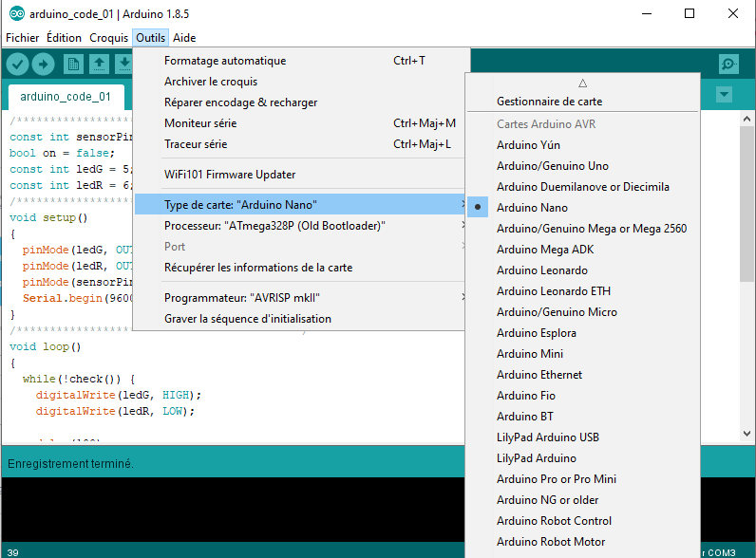Viewport: 756px width, 558px height.
Task: Click the Upload arrow toolbar icon
Action: 44,65
